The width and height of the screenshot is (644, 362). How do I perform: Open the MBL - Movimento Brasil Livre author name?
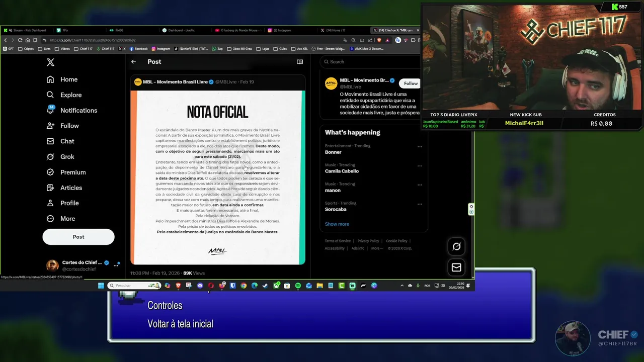point(175,82)
